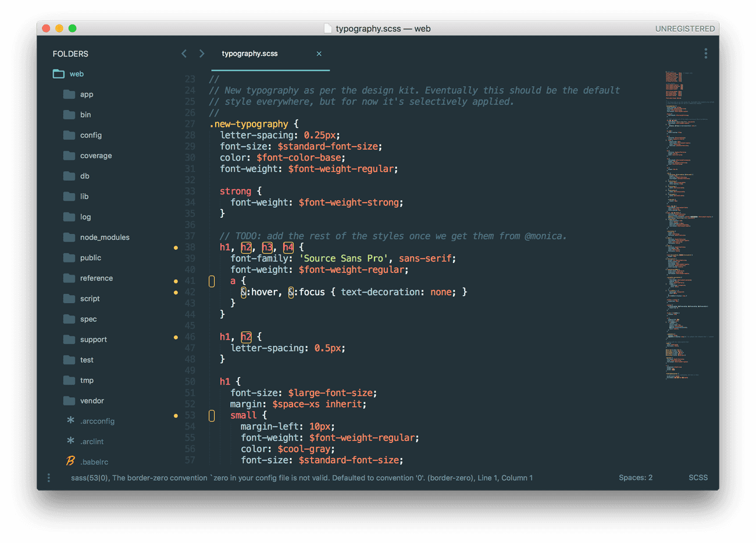Click the .babelrc file icon
756x543 pixels.
coord(70,462)
